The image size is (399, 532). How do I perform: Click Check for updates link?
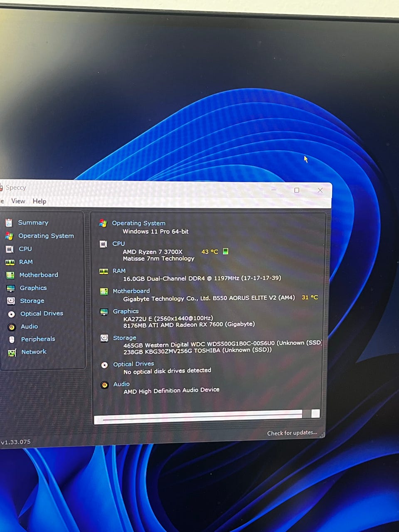(292, 433)
